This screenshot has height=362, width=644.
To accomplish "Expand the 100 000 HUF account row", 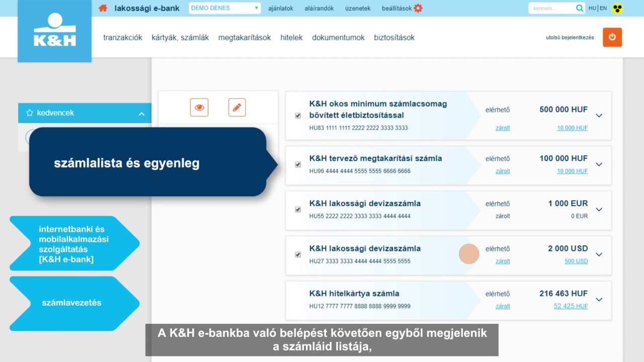I will click(599, 164).
